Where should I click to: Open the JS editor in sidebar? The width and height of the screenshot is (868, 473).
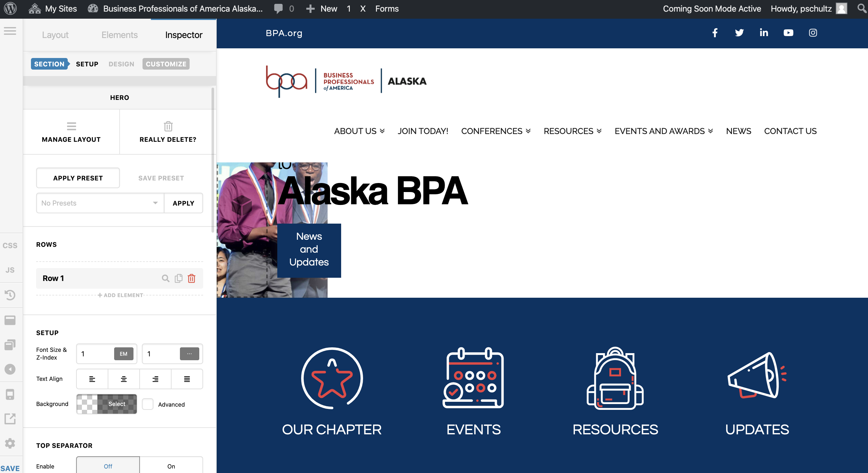10,270
